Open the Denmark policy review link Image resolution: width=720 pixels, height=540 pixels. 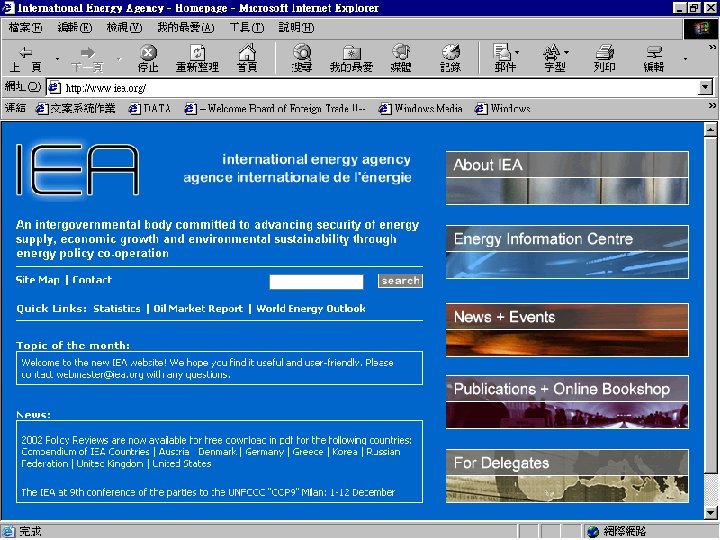pos(217,452)
